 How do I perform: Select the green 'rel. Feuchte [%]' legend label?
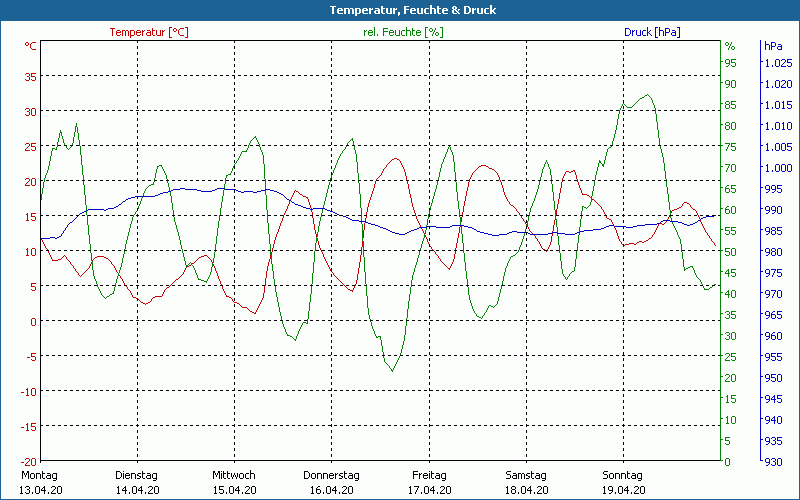coord(403,32)
